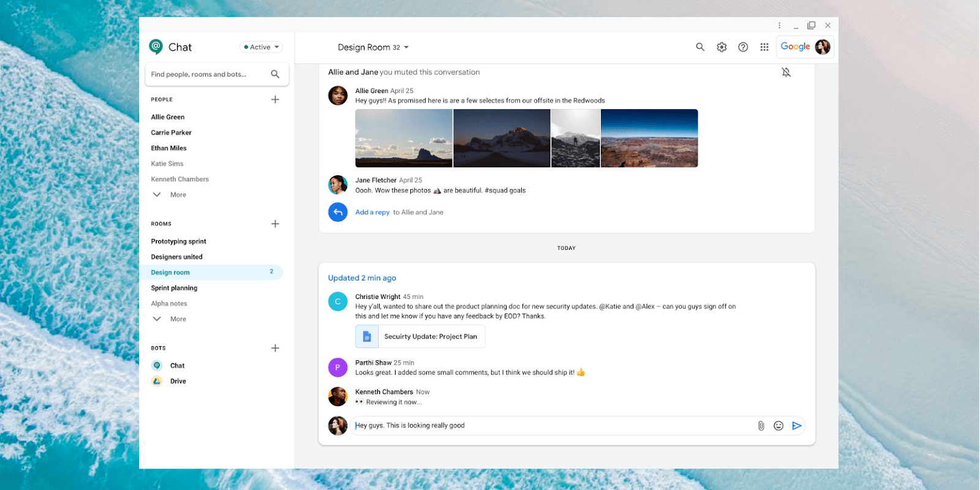Open the Grand Canyon photo thumbnail
The height and width of the screenshot is (490, 980).
pyautogui.click(x=649, y=138)
